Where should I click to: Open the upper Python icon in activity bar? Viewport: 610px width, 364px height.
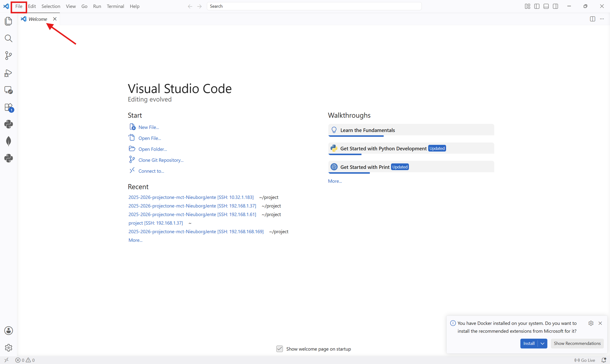click(x=8, y=124)
